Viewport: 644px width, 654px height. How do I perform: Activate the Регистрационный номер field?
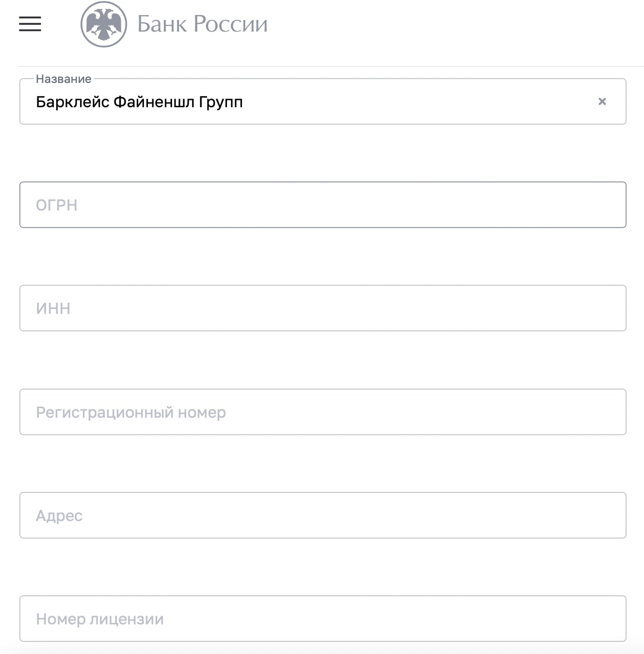pos(323,412)
